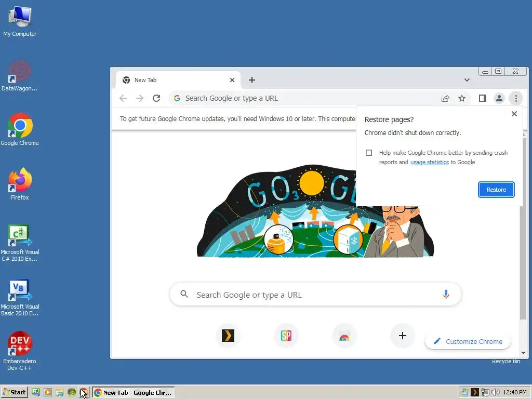Open the Plex shortcut tile
This screenshot has height=399, width=532.
[228, 336]
